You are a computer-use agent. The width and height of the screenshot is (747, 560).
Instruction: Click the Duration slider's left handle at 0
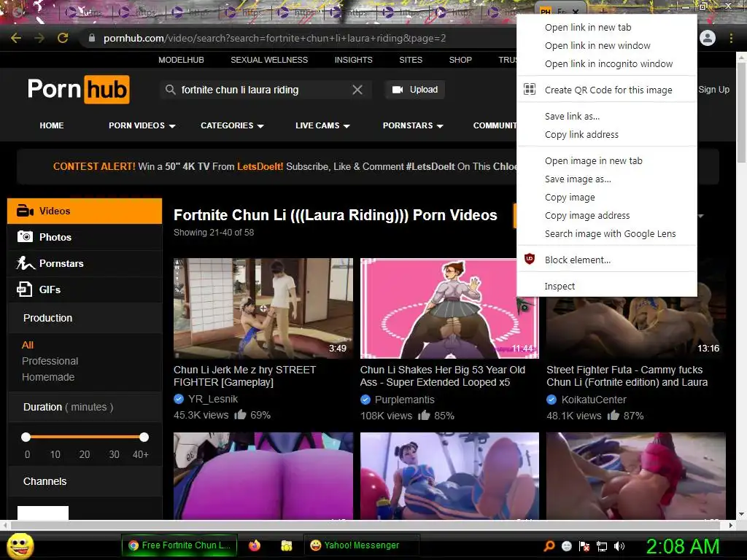pos(26,437)
